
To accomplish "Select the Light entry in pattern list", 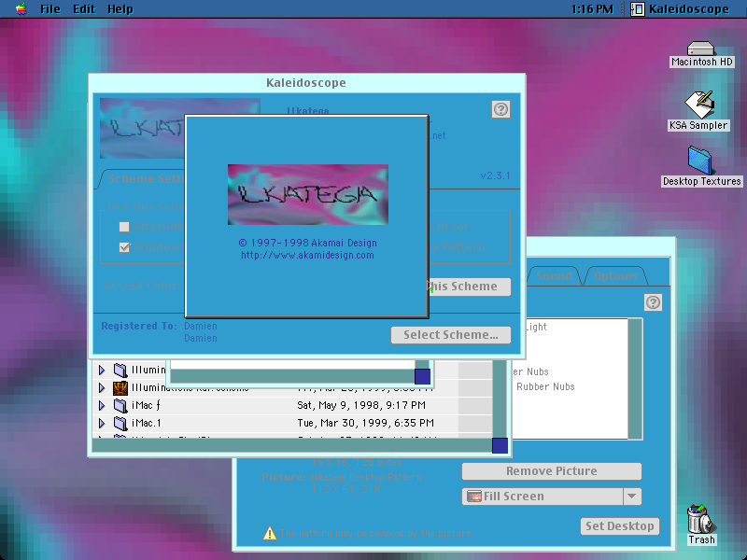I will pos(536,328).
